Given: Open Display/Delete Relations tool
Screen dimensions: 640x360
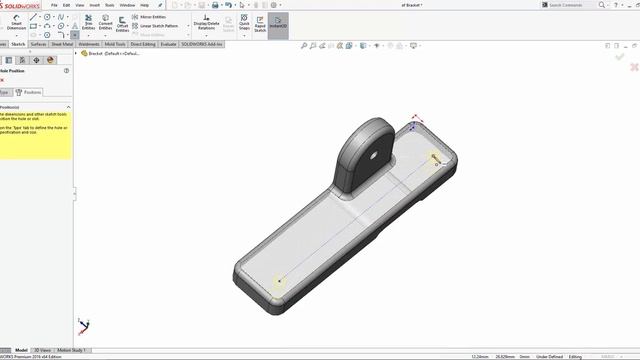Looking at the screenshot, I should (206, 22).
